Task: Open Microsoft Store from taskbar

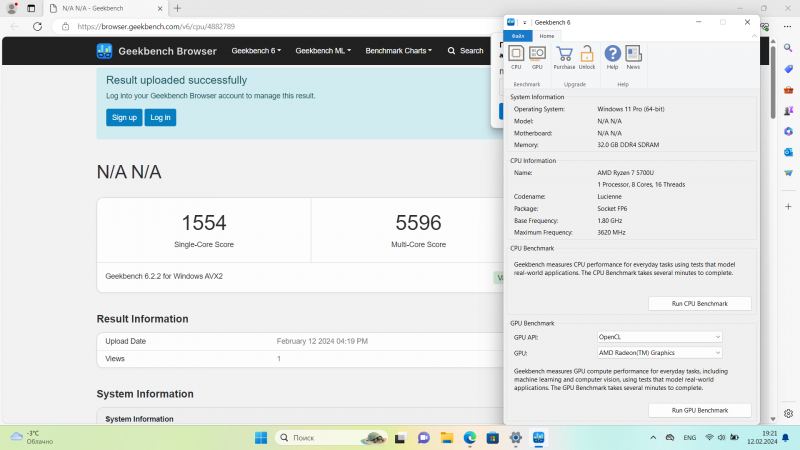Action: click(493, 438)
